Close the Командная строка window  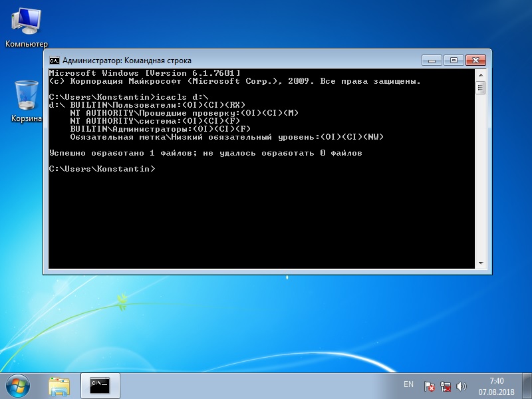[x=476, y=60]
